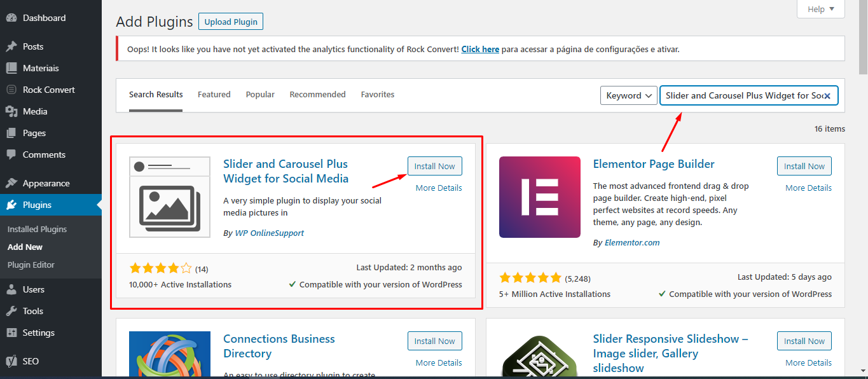
Task: Follow the 'Click here' Rock Convert link
Action: click(480, 49)
